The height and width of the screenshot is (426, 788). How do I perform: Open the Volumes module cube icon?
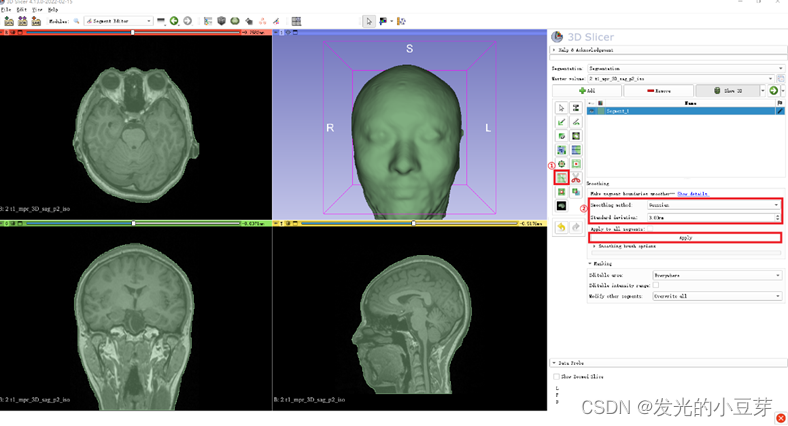221,21
